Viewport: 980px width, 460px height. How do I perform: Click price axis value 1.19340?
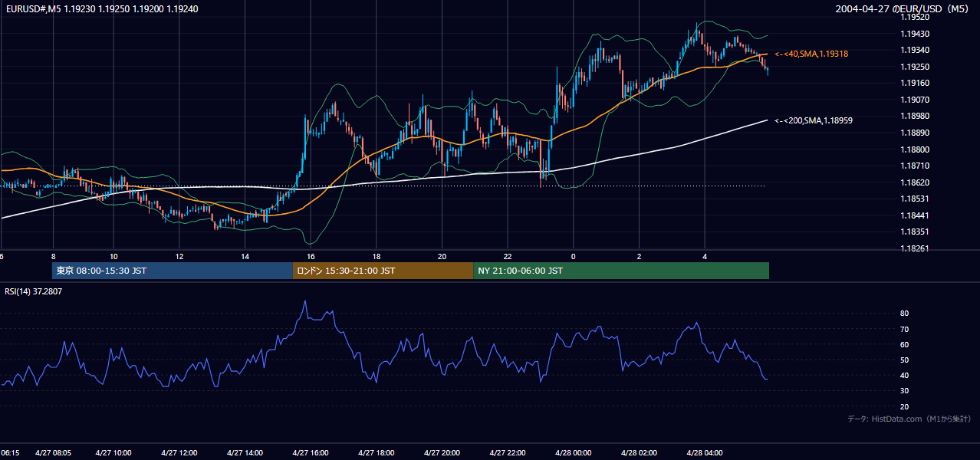pos(914,50)
